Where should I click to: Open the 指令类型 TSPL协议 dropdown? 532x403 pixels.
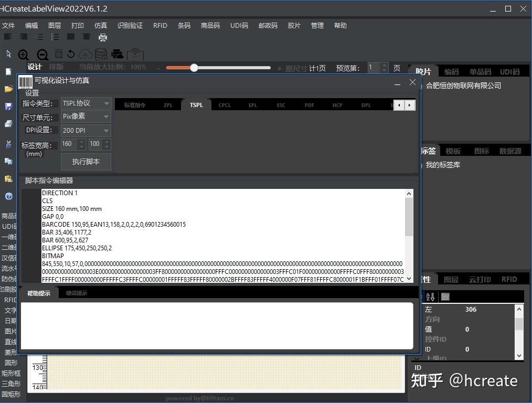tap(86, 103)
